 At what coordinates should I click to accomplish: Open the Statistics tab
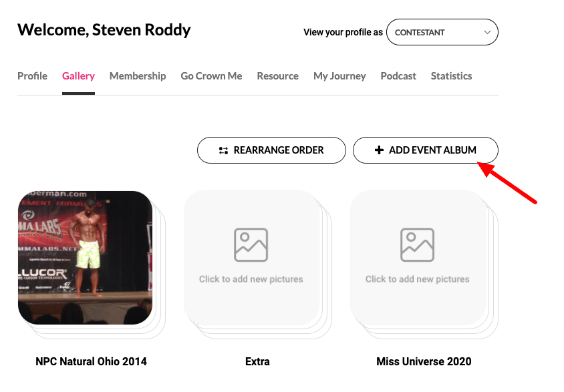(x=452, y=76)
